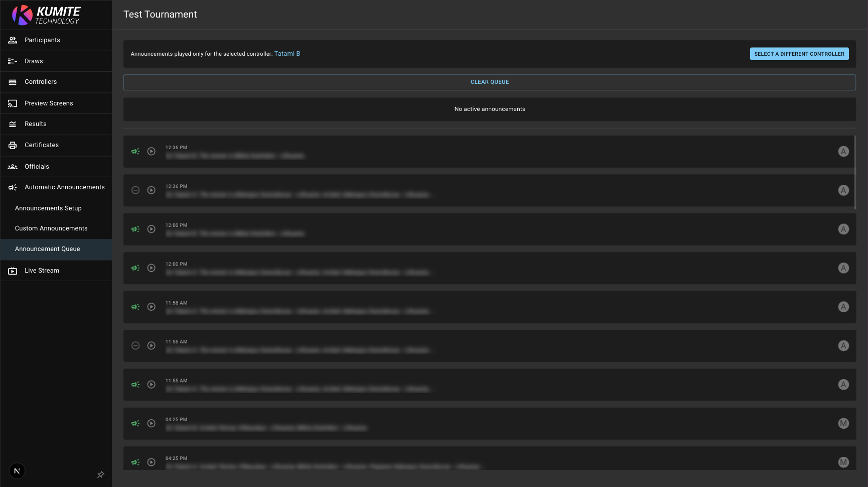Open the Custom Announcements page
This screenshot has height=487, width=868.
(51, 228)
